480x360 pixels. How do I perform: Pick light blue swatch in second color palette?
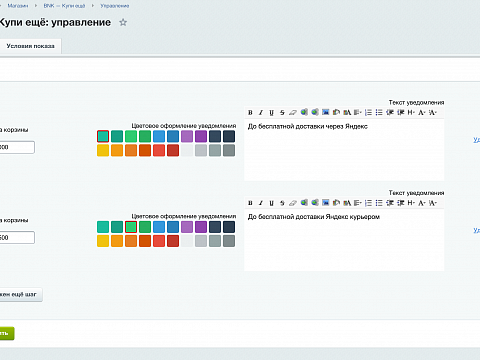click(159, 227)
